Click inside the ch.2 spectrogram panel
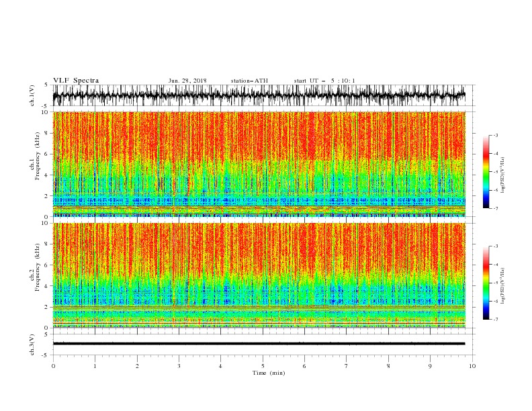 pyautogui.click(x=259, y=275)
